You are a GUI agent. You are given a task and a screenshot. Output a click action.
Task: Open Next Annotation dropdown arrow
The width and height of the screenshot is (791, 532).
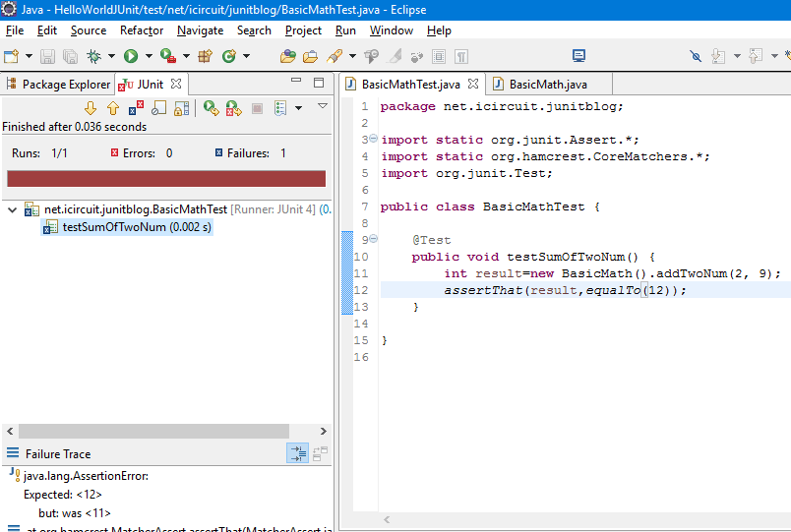pos(737,56)
